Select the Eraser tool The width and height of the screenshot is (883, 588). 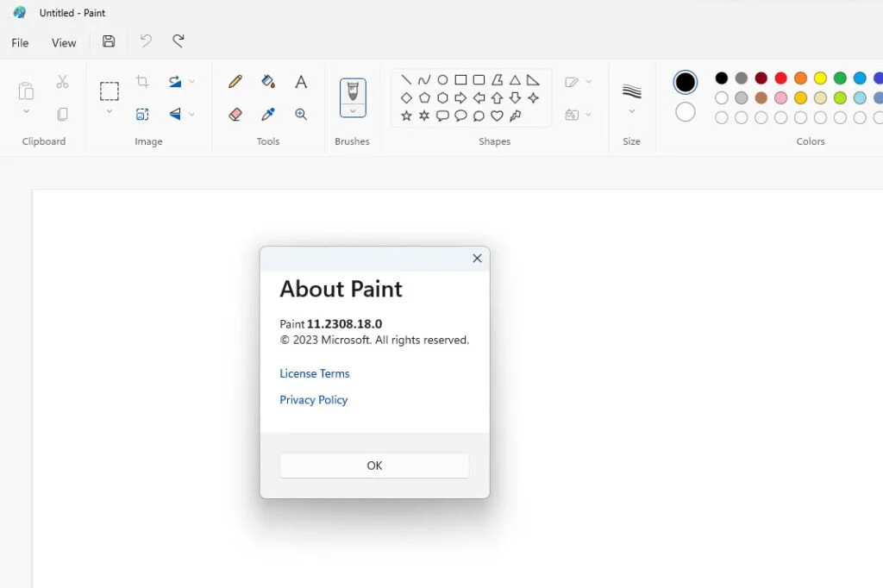click(235, 115)
